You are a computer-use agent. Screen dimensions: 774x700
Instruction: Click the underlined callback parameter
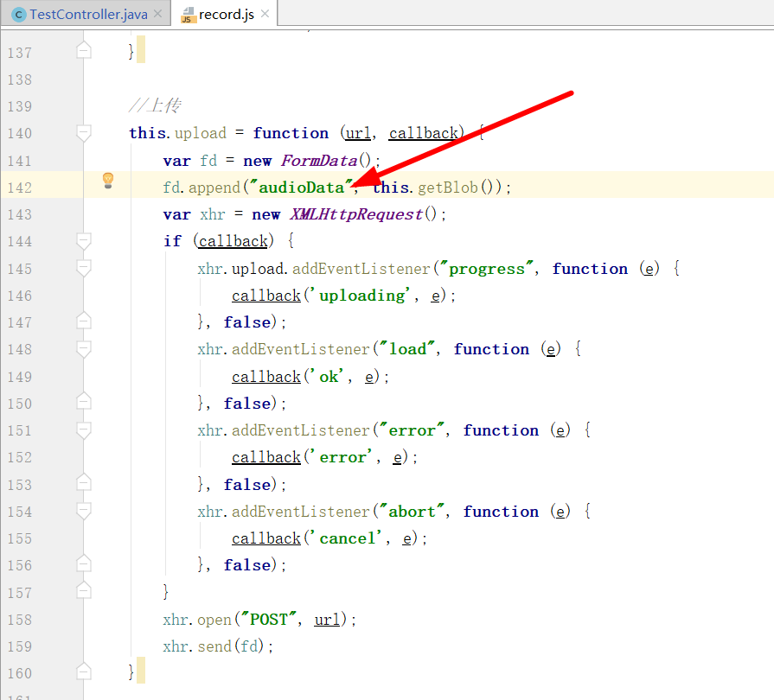coord(423,133)
